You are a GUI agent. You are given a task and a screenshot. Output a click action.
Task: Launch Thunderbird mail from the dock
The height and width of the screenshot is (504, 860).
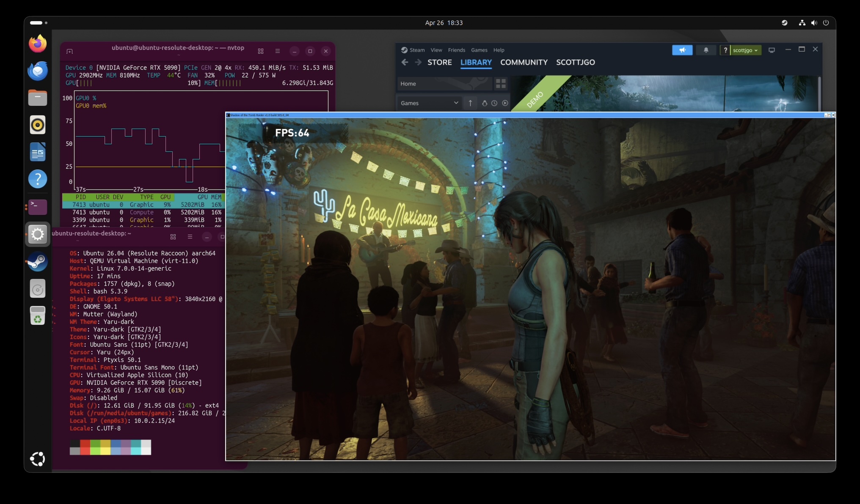click(x=38, y=71)
